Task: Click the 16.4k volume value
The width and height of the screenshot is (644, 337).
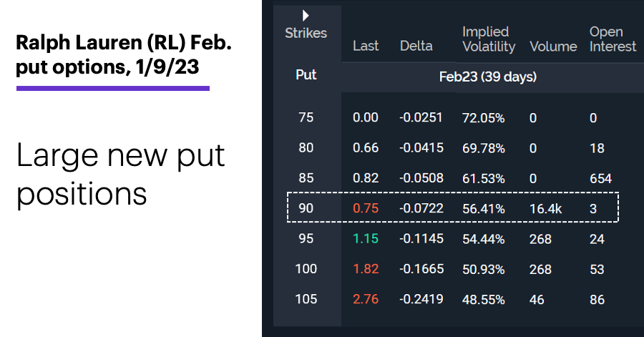Action: (545, 208)
